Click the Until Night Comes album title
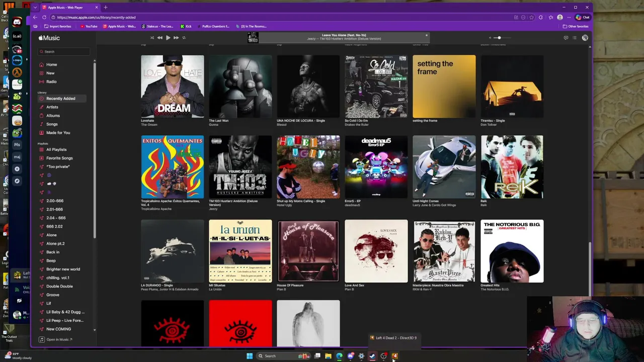This screenshot has width=644, height=362. pos(426,201)
